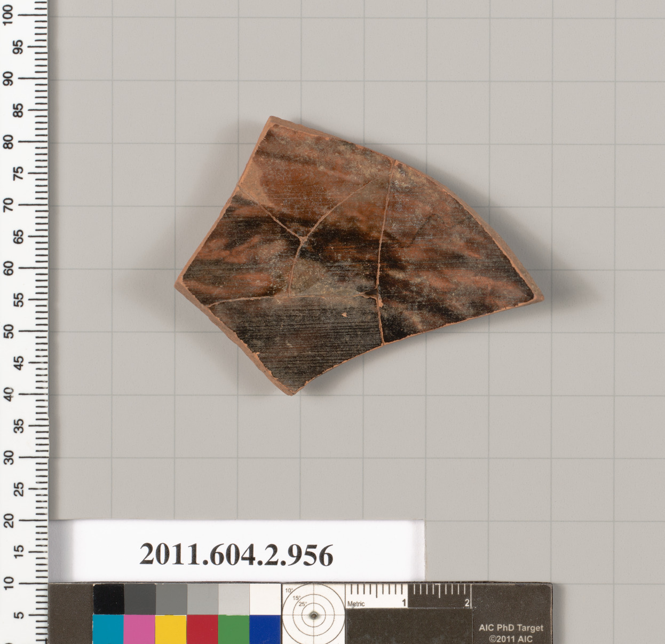Click the blue color patch
This screenshot has height=644, width=665.
tap(265, 629)
